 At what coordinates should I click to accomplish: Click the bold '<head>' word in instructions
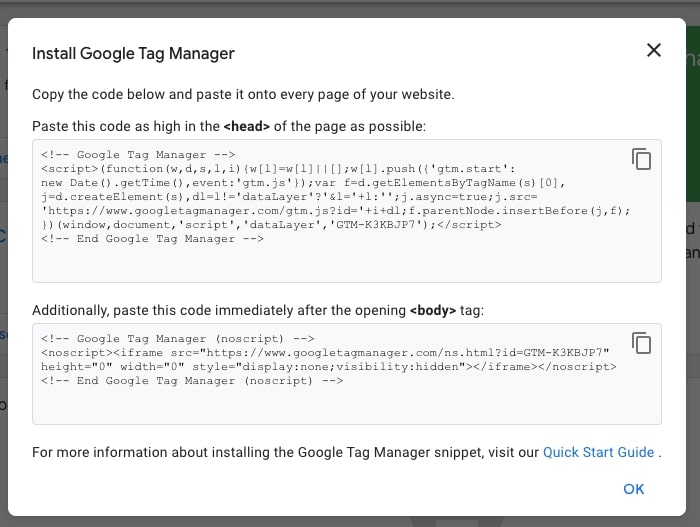246,126
